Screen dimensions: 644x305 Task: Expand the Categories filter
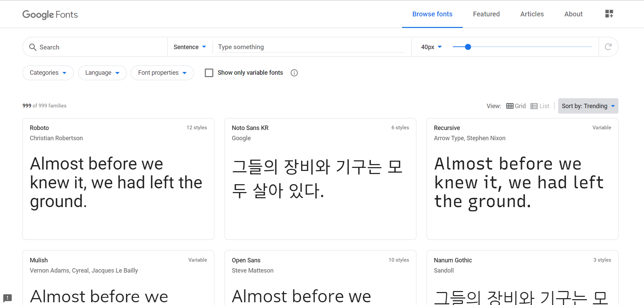48,73
